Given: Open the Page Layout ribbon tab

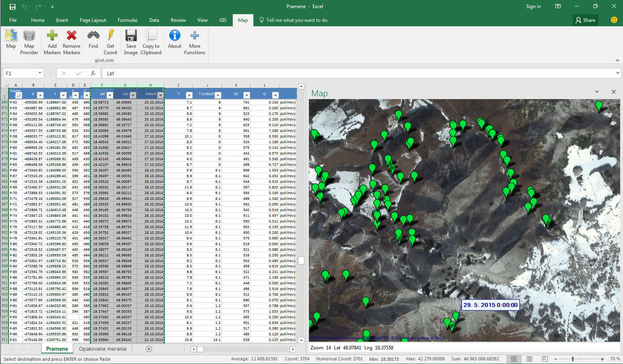Looking at the screenshot, I should tap(93, 20).
